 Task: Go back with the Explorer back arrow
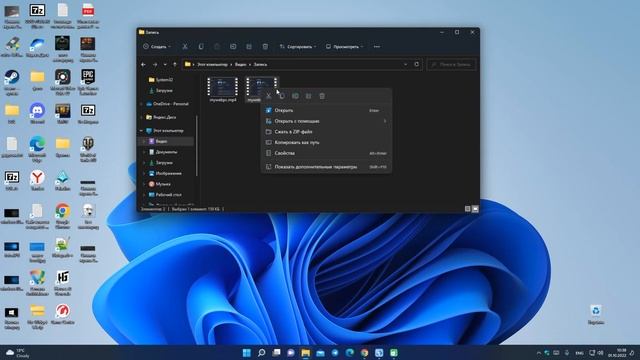pos(143,64)
